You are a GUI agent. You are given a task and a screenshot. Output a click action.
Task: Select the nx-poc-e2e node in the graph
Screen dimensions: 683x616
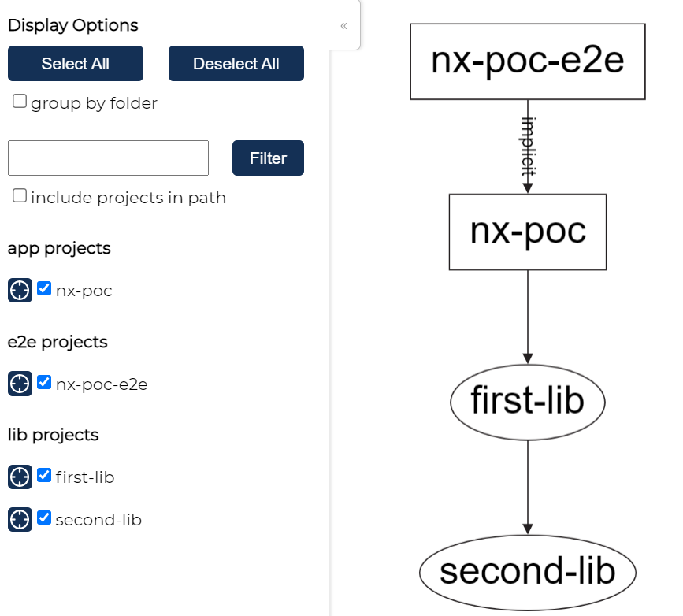527,61
